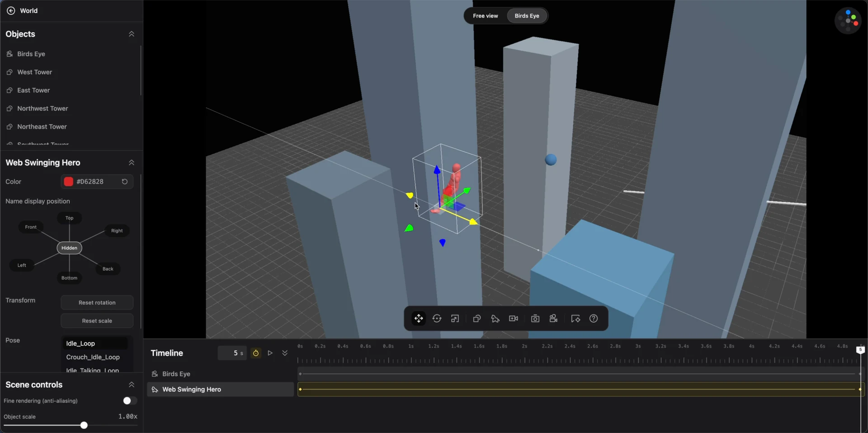Screen dimensions: 868x433
Task: Click the color reset icon beside #D62828
Action: 125,181
